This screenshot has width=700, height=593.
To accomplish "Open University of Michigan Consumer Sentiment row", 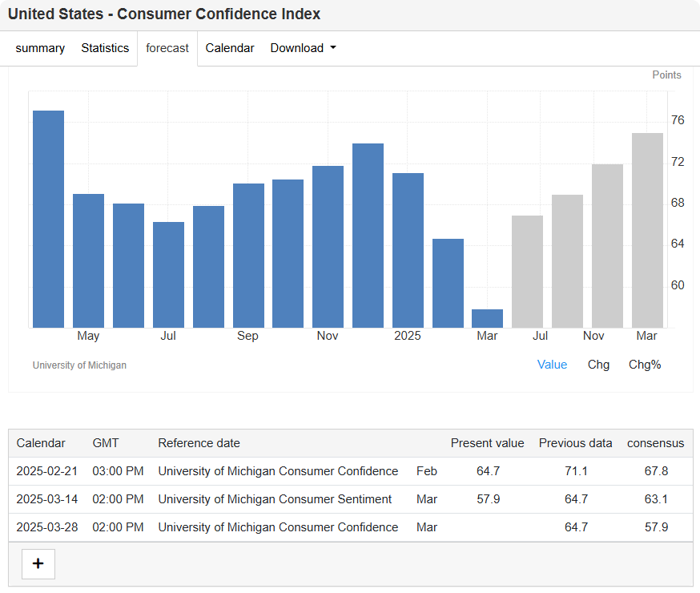I will point(275,499).
